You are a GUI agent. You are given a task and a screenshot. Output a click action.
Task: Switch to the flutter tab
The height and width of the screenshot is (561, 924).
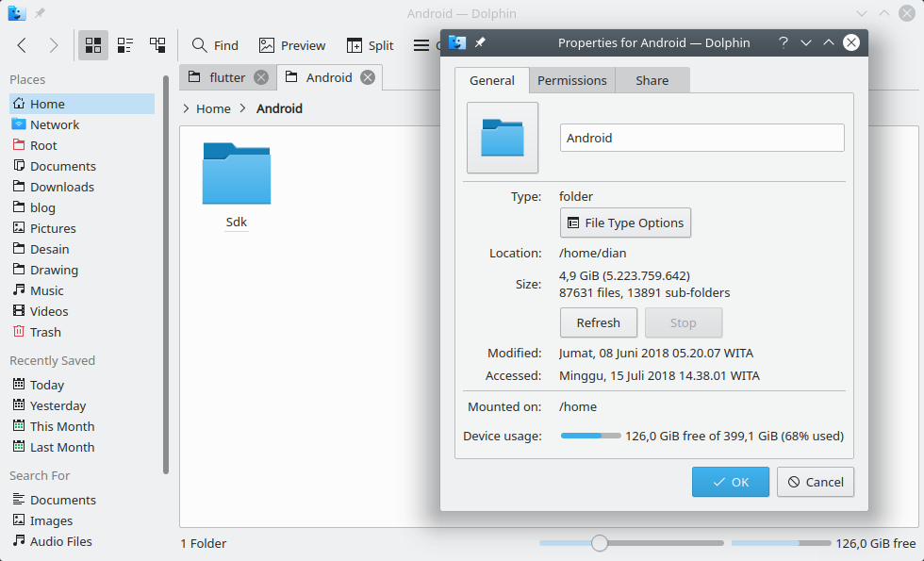[226, 77]
